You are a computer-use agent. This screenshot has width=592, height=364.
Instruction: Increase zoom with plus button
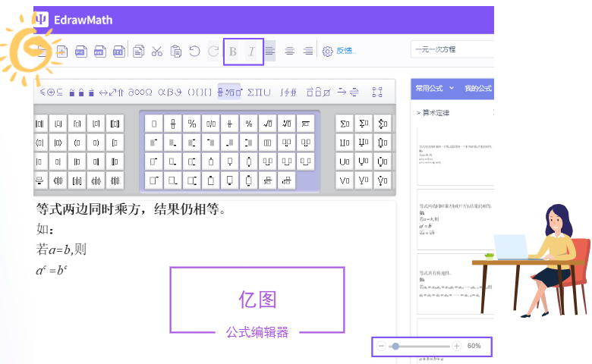[456, 346]
